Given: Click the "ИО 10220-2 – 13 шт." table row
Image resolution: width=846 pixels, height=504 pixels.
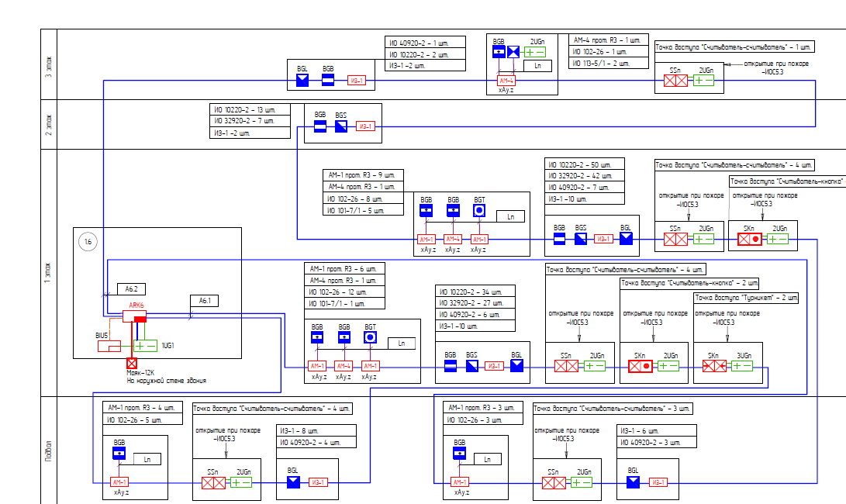Looking at the screenshot, I should tap(250, 109).
